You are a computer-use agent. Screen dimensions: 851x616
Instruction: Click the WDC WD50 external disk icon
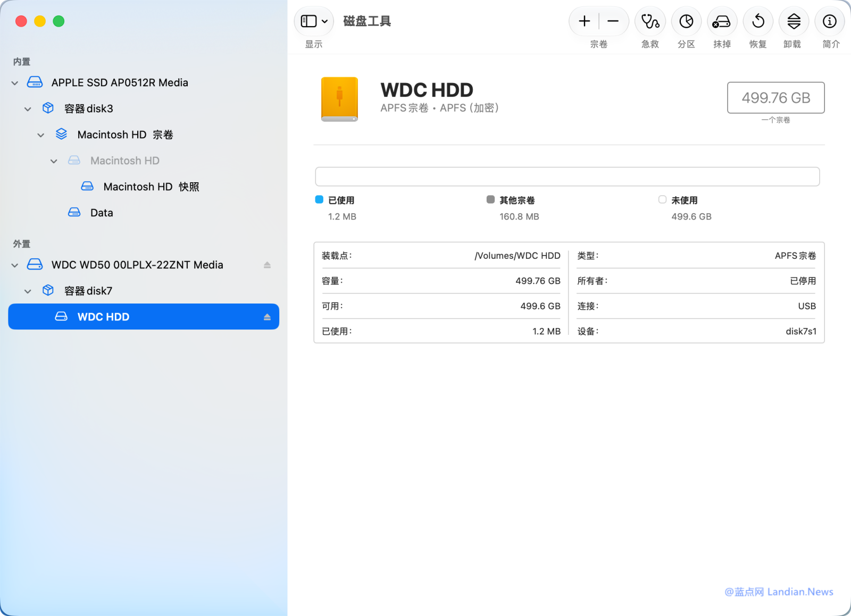click(35, 265)
